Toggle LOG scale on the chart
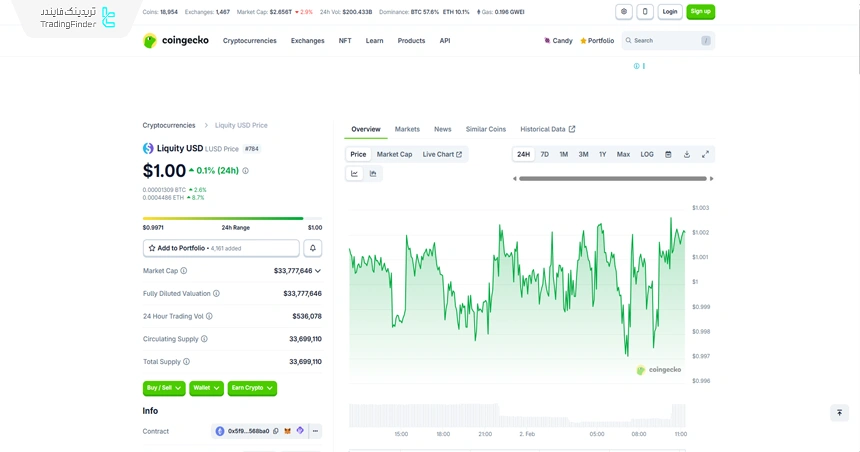The image size is (860, 452). coord(647,154)
